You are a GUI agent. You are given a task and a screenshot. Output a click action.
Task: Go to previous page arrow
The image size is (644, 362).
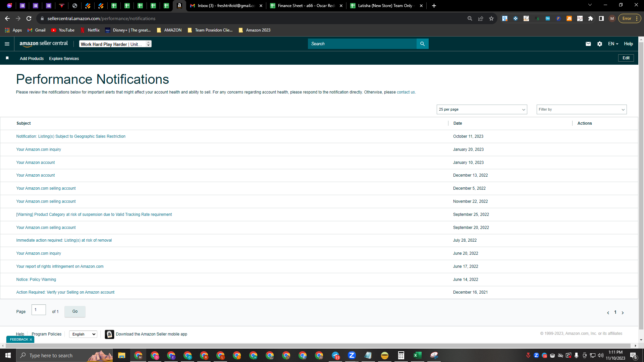(608, 313)
